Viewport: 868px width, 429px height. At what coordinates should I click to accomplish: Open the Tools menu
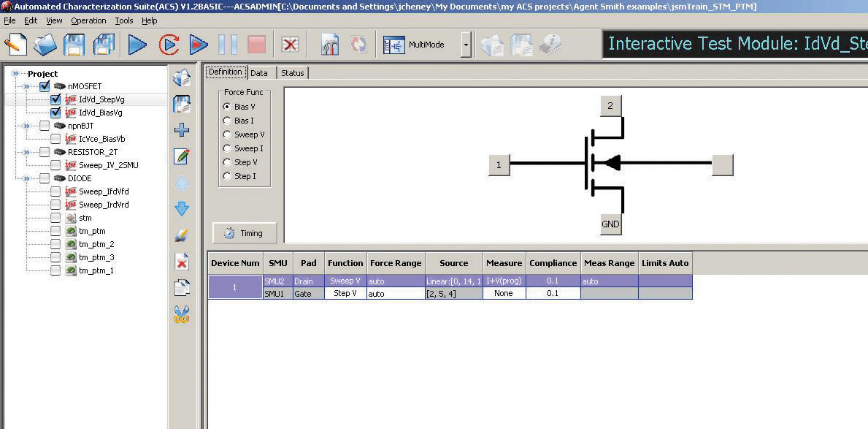coord(123,20)
